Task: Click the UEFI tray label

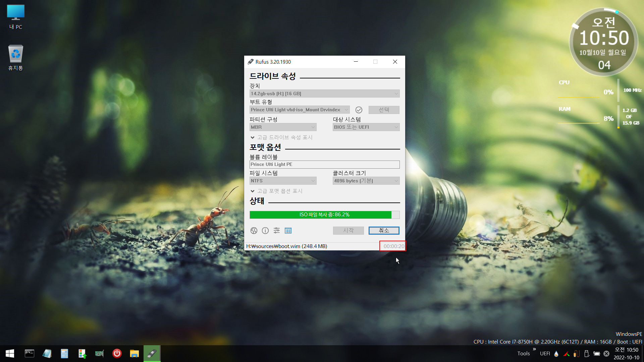Action: (545, 354)
